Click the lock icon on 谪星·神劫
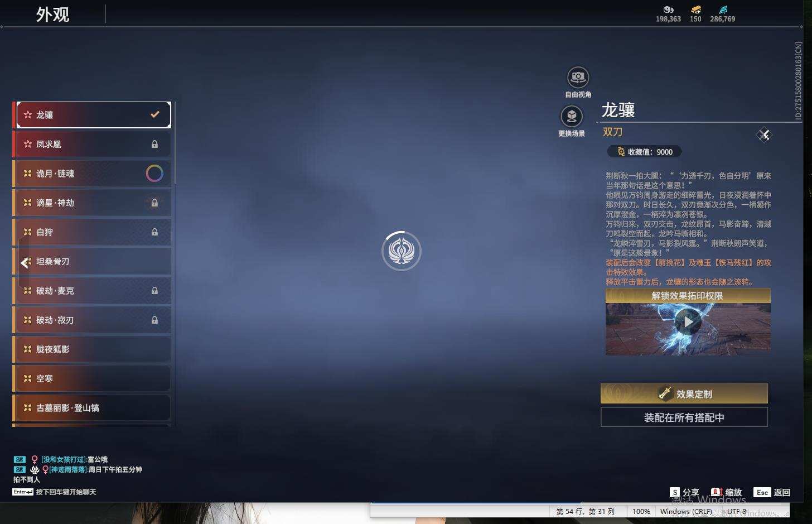Screen dimensions: 812x524 click(x=154, y=203)
